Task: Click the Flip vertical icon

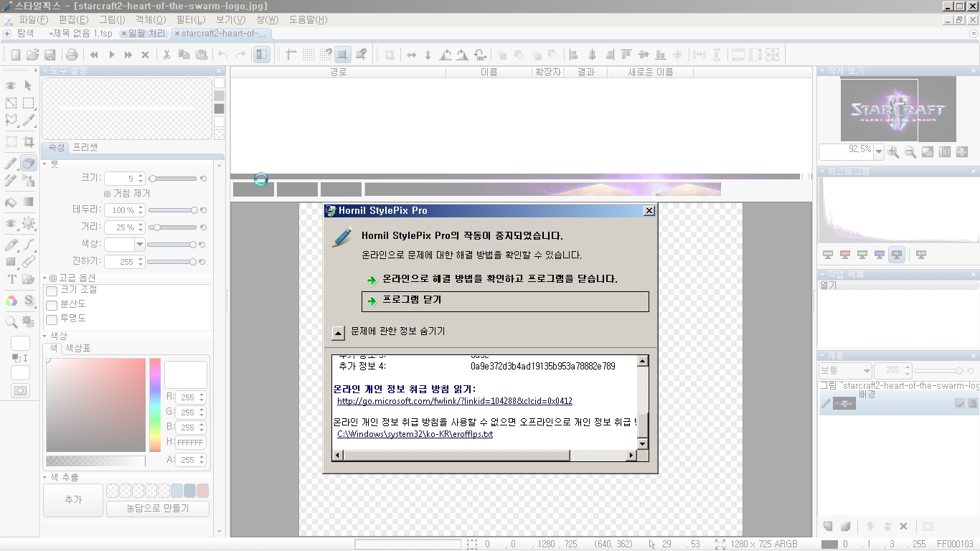Action: point(428,55)
